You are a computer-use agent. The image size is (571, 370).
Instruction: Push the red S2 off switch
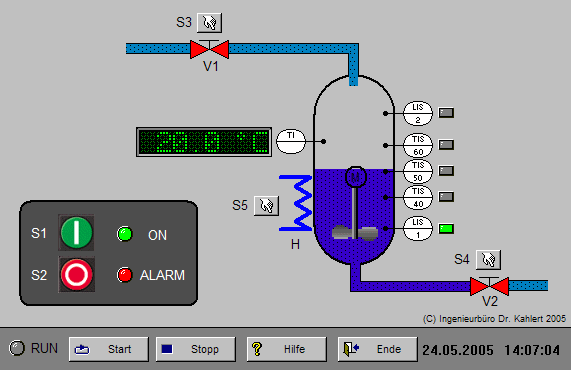click(76, 274)
